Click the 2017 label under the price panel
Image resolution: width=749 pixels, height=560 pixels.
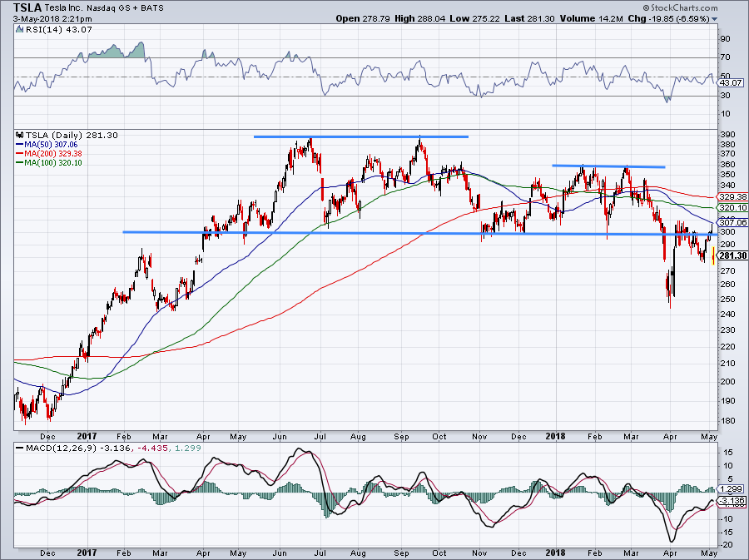click(x=87, y=436)
